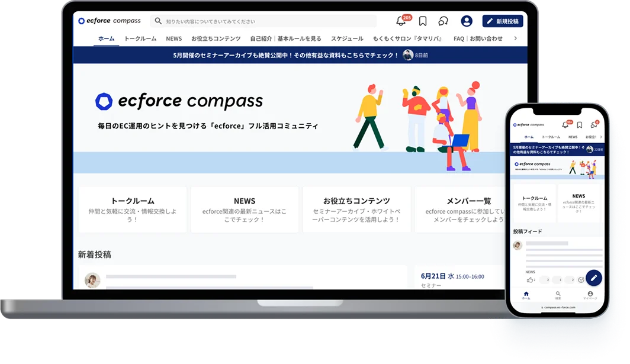Screen dimensions: 630x364
Task: Tap hero banner image on phone
Action: [x=557, y=167]
